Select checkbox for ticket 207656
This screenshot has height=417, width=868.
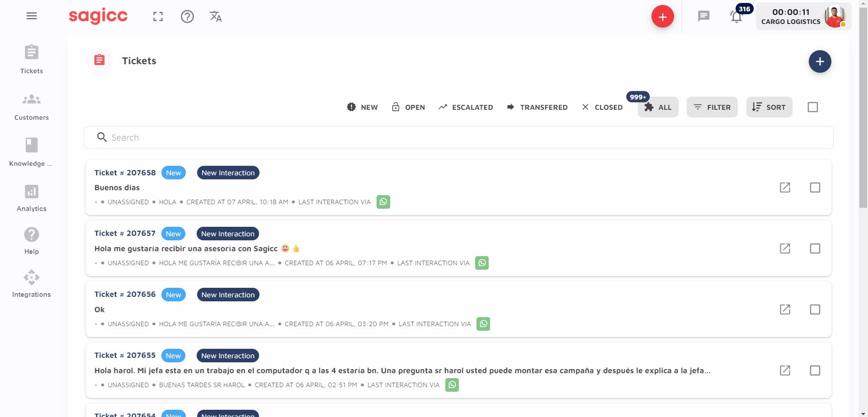click(x=815, y=309)
